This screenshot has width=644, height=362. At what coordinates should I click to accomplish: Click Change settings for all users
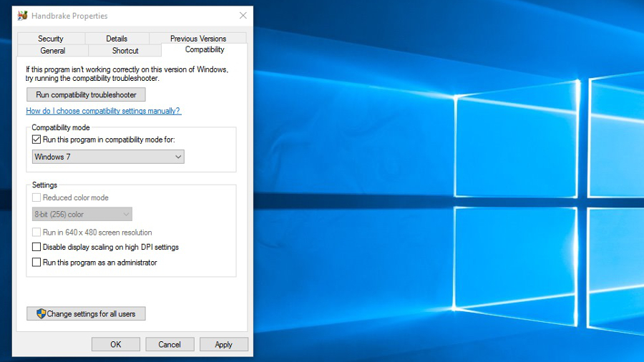click(86, 313)
